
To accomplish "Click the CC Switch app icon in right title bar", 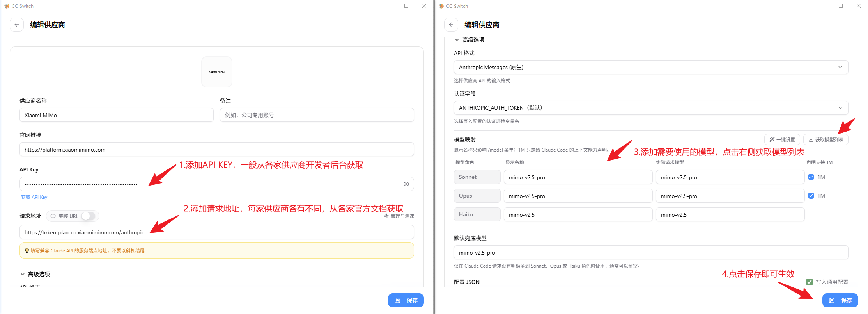I will point(441,6).
